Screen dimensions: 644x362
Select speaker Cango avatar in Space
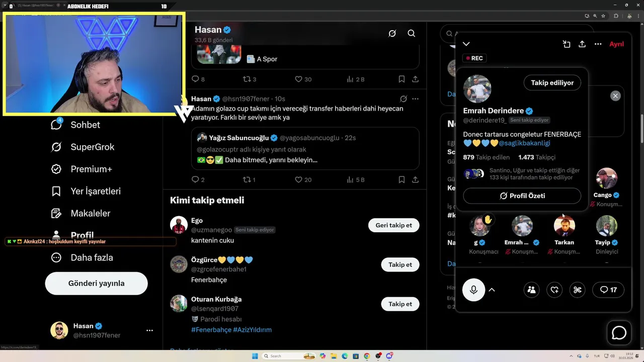tap(606, 178)
